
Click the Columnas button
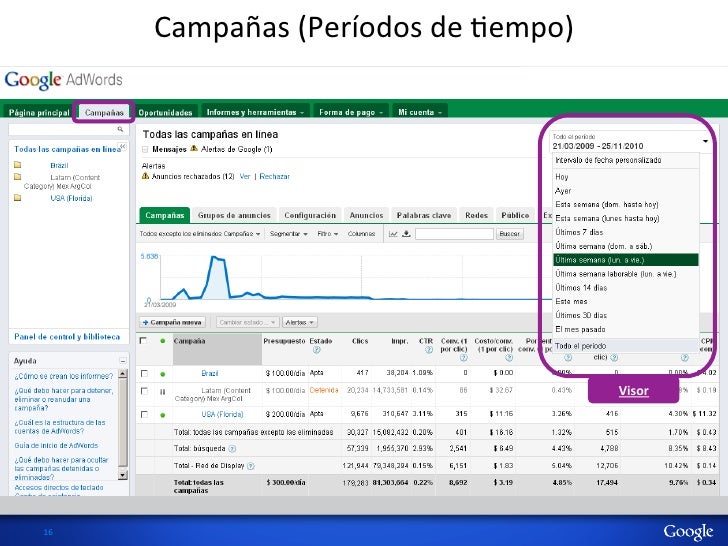[x=361, y=234]
